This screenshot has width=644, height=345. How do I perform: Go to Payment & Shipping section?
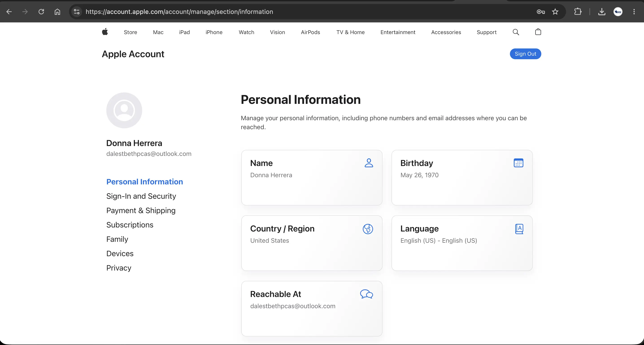[141, 211]
